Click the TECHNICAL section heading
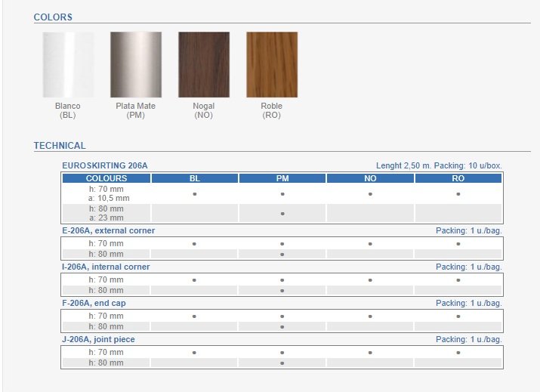 60,146
